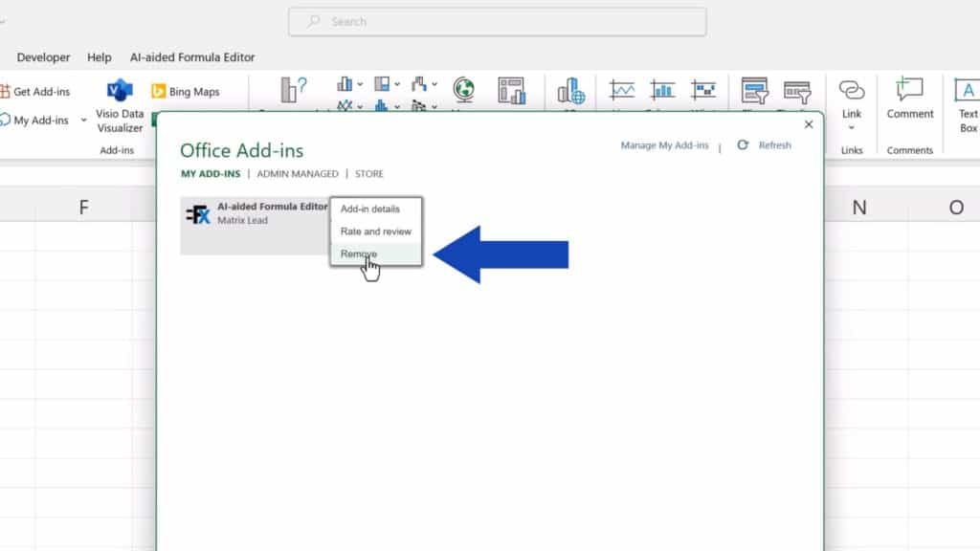Switch to the ADMIN MANAGED tab
Screen dimensions: 980x551
tap(298, 174)
